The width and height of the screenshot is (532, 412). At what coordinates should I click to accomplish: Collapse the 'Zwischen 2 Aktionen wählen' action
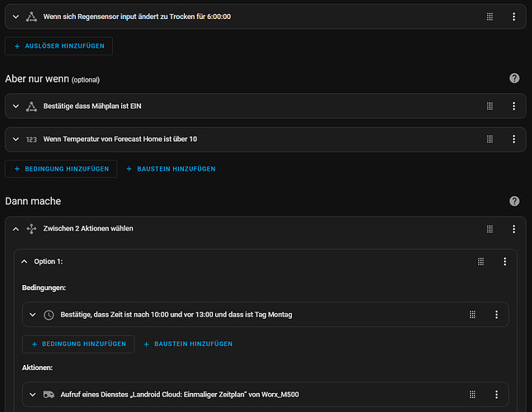(16, 229)
